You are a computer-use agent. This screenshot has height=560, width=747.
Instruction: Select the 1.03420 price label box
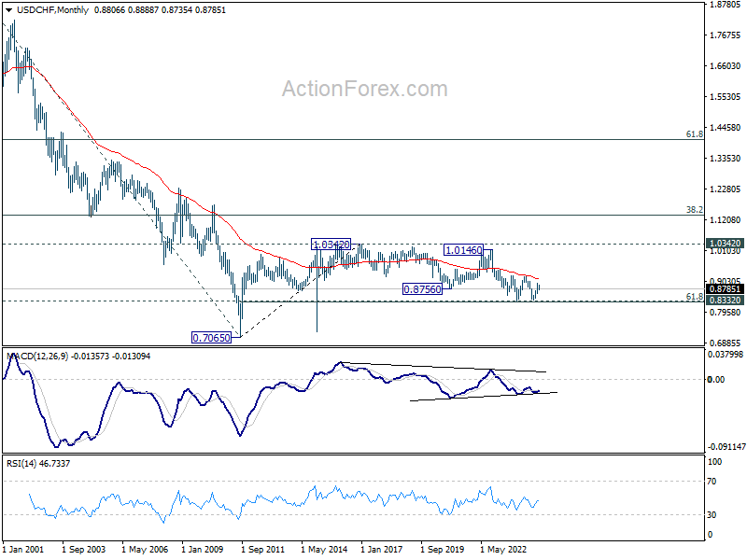coord(331,245)
